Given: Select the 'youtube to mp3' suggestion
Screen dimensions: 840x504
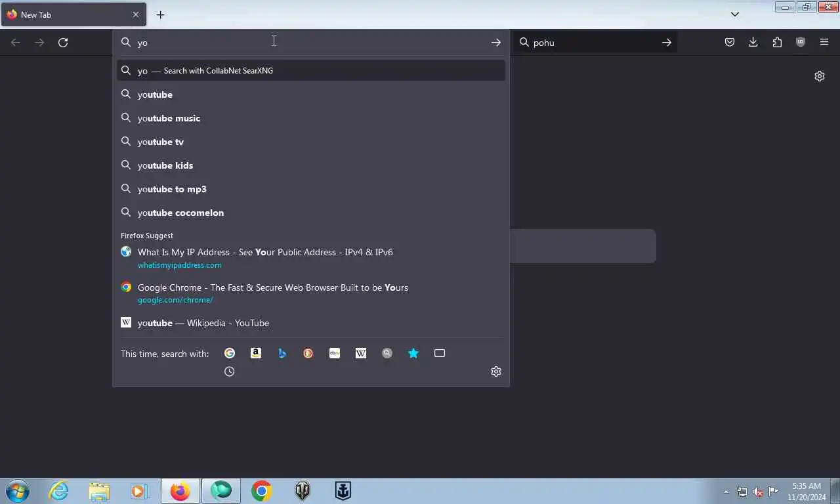Looking at the screenshot, I should click(311, 189).
